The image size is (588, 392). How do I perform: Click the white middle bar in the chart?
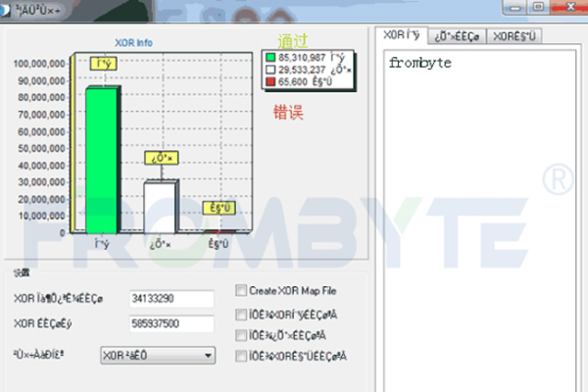pos(160,207)
